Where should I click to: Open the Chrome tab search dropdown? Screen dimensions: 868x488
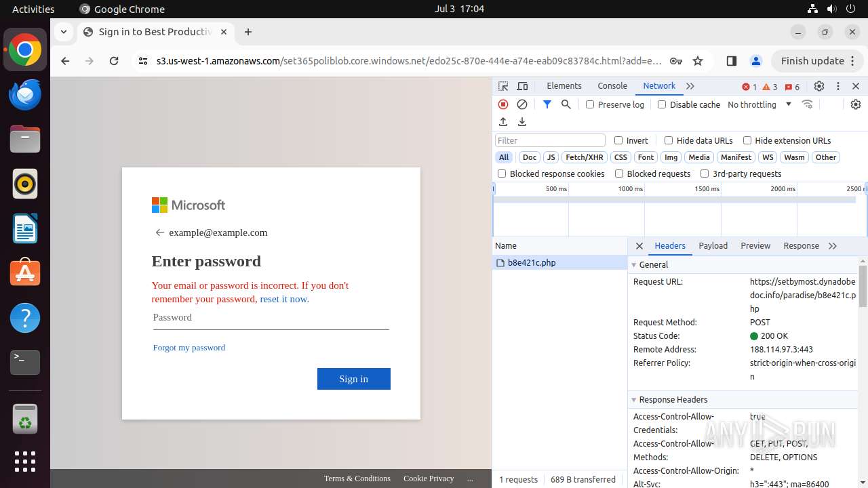coord(63,32)
